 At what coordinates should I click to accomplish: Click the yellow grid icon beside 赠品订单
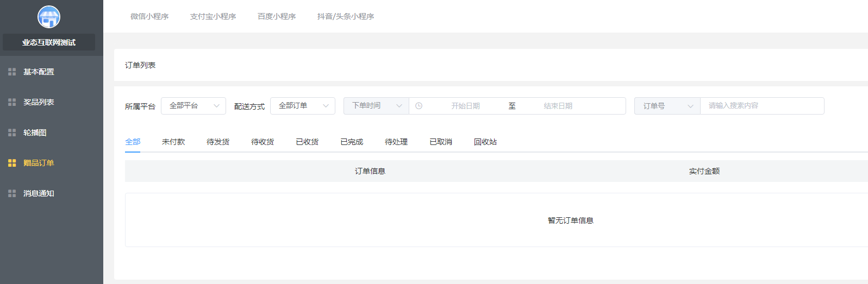[x=12, y=163]
